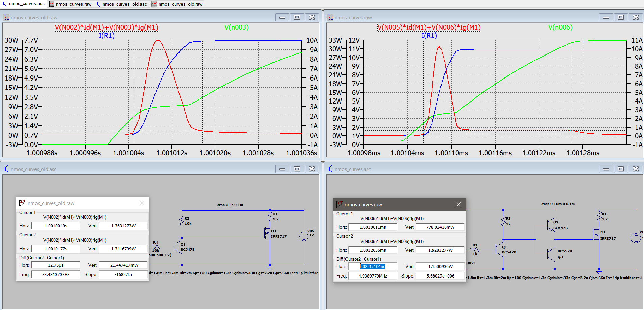Maximize the nmos_curves_old.asc schematic window
This screenshot has width=644, height=310.
297,169
